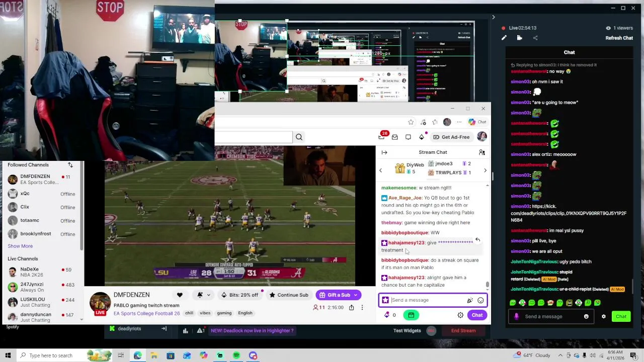644x362 pixels.
Task: Open the stream kebab more menu
Action: pyautogui.click(x=362, y=307)
